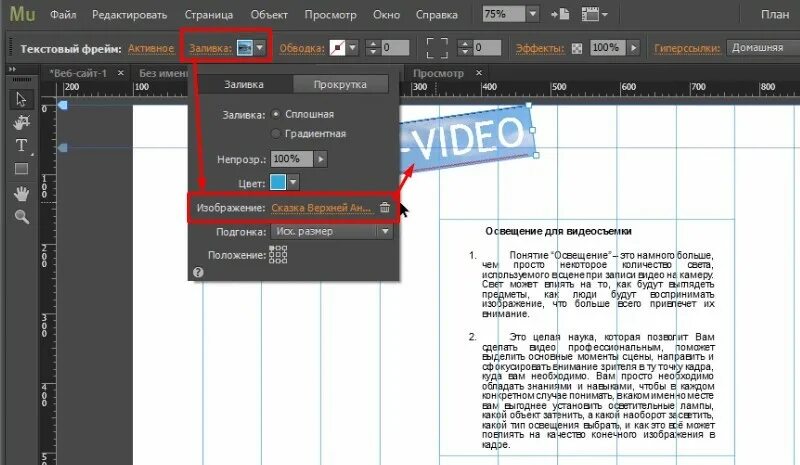Open the preview icon dropdown arrow
Image resolution: width=800 pixels, height=465 pixels.
(605, 15)
